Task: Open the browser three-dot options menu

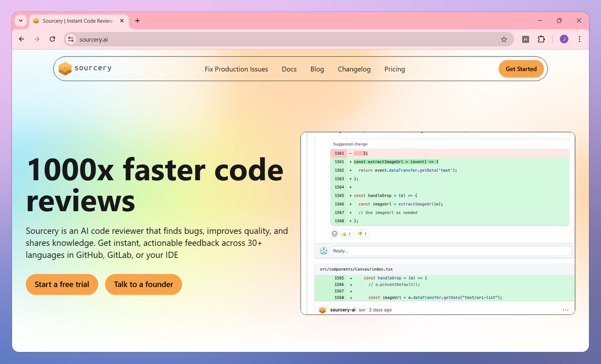Action: [579, 39]
